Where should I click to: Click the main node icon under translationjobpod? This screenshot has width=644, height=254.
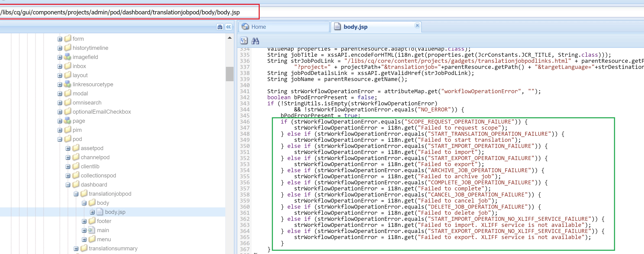(92, 230)
